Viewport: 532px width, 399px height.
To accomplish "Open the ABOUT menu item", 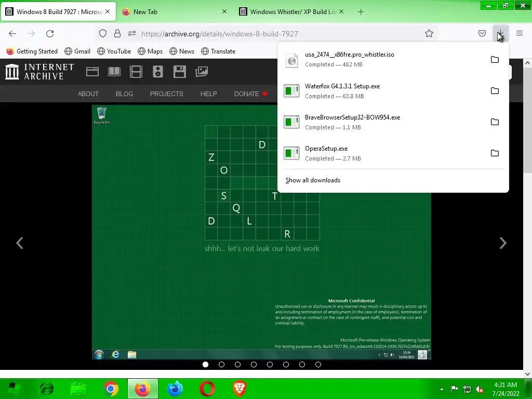I will pyautogui.click(x=88, y=94).
